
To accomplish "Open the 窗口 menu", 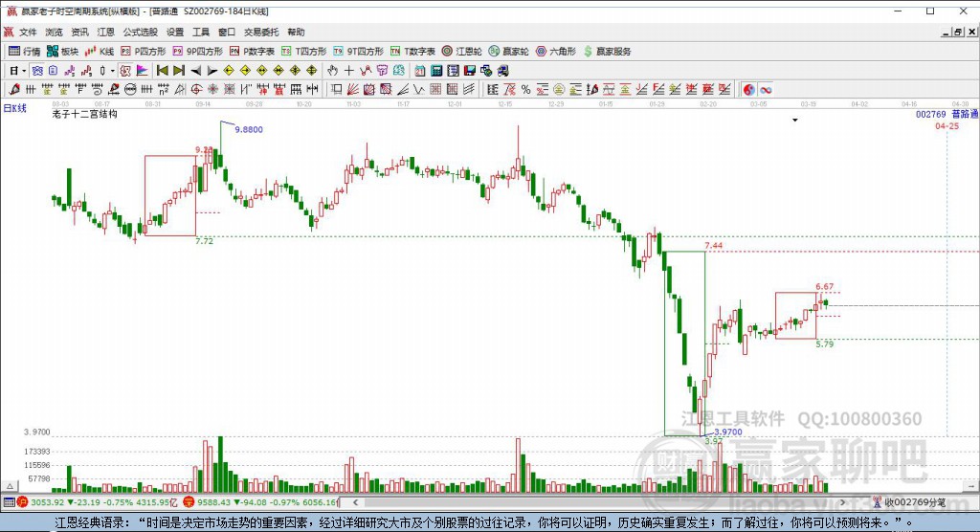I will pos(227,32).
